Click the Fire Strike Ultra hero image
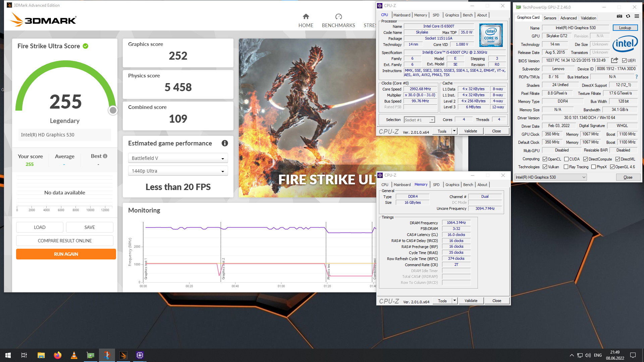The image size is (644, 362). pos(307,117)
